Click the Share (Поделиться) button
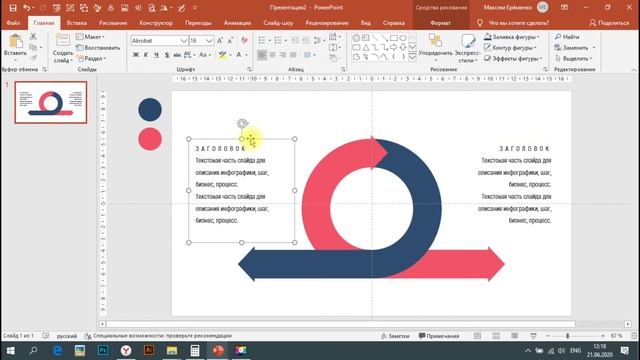 pos(609,23)
